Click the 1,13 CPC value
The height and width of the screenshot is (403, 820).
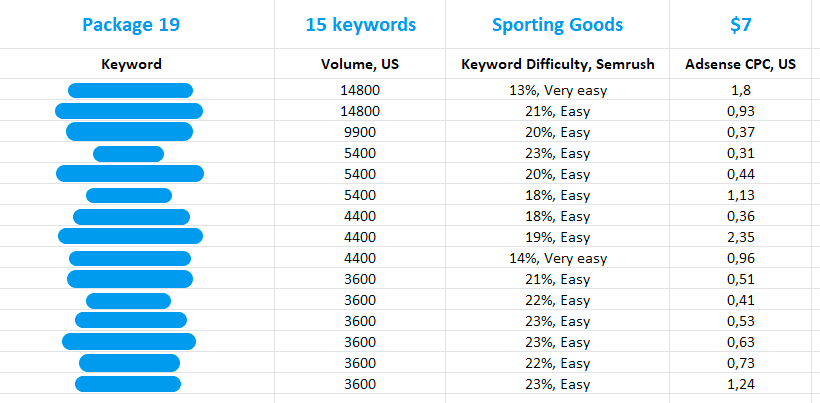point(741,195)
